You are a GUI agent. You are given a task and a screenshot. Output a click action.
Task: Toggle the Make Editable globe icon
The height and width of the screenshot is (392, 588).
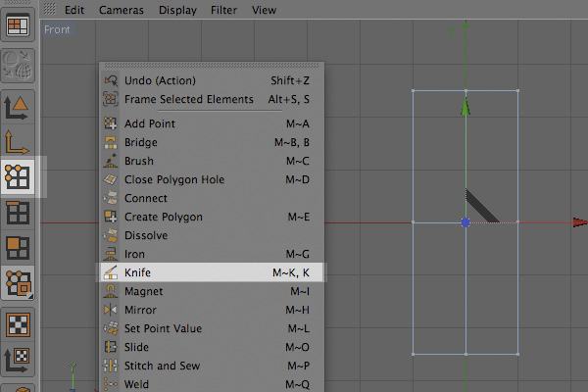[x=18, y=66]
